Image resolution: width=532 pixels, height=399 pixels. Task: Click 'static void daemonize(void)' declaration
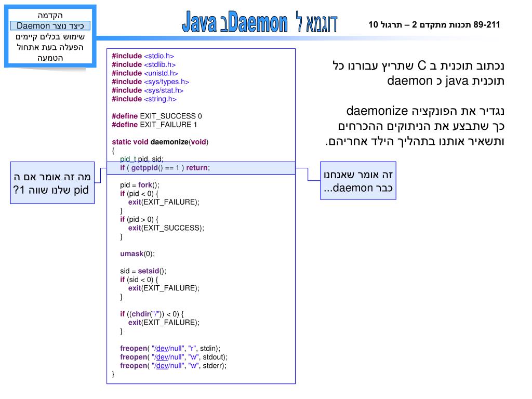point(160,142)
